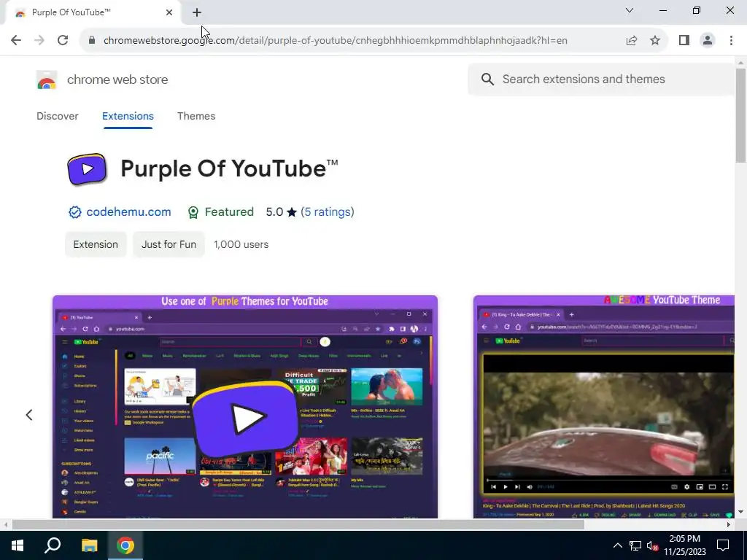Switch to the Discover tab

click(x=57, y=116)
